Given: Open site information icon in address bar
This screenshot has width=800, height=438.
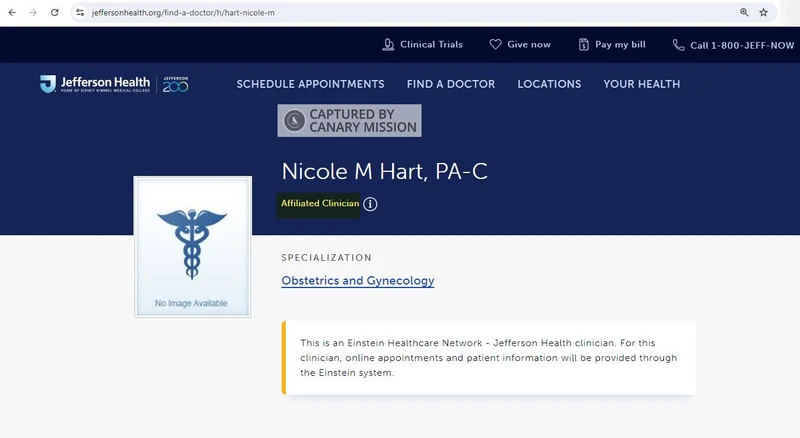Looking at the screenshot, I should (x=80, y=13).
